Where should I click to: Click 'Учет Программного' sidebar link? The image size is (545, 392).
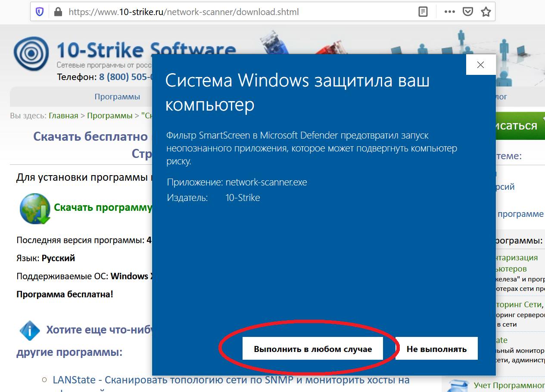pos(509,385)
